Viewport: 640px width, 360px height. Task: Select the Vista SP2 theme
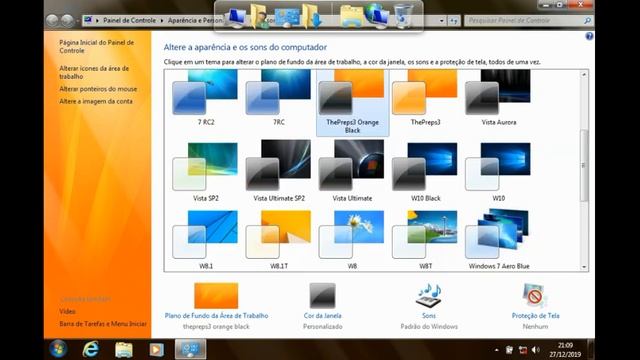click(x=206, y=171)
